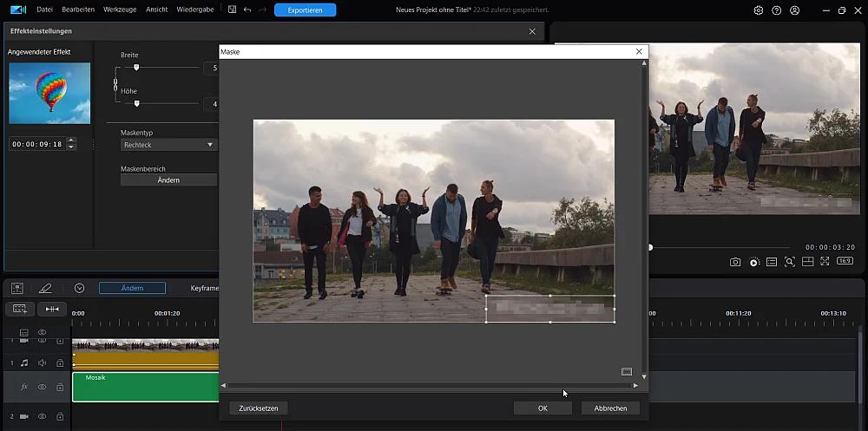Toggle the lock on video track 2
The width and height of the screenshot is (868, 431).
point(60,417)
